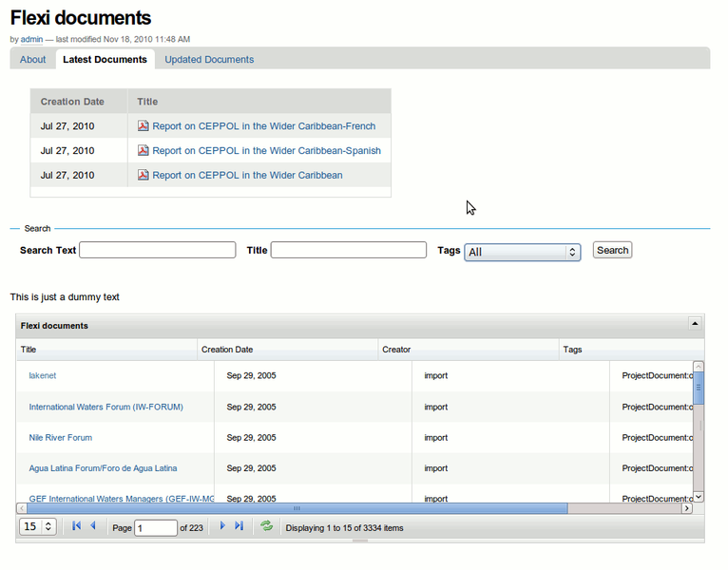Viewport: 728px width, 570px height.
Task: Jump to last page of results
Action: (239, 526)
